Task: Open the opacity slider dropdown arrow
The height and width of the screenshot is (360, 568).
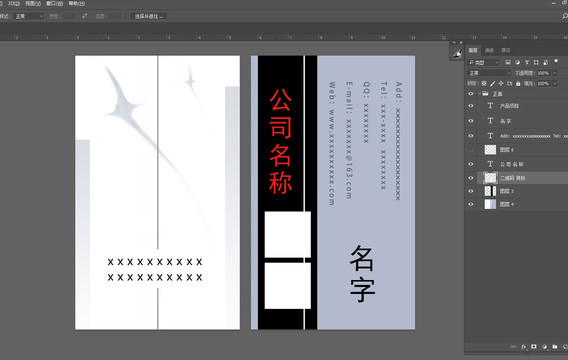Action: coord(555,73)
